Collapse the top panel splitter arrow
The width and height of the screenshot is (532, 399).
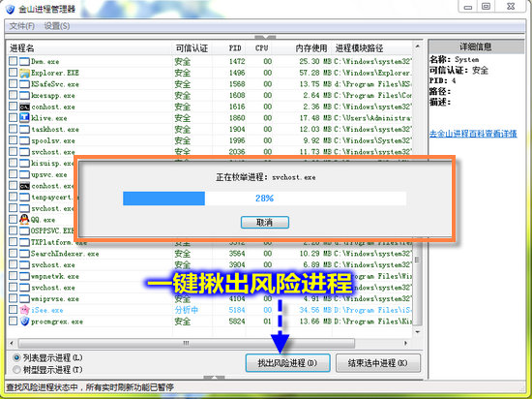click(x=265, y=37)
